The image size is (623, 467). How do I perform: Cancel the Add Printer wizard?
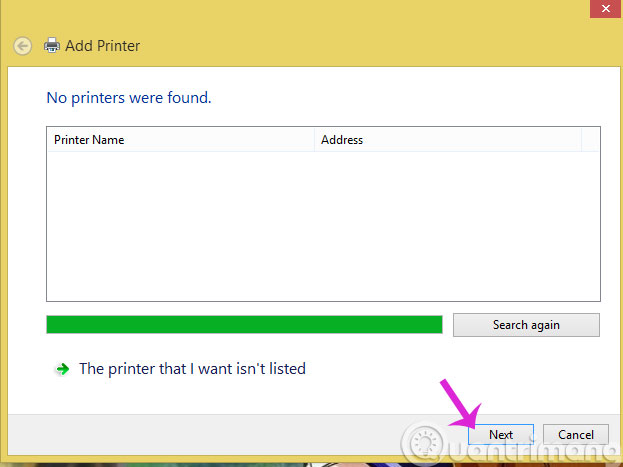pyautogui.click(x=575, y=434)
